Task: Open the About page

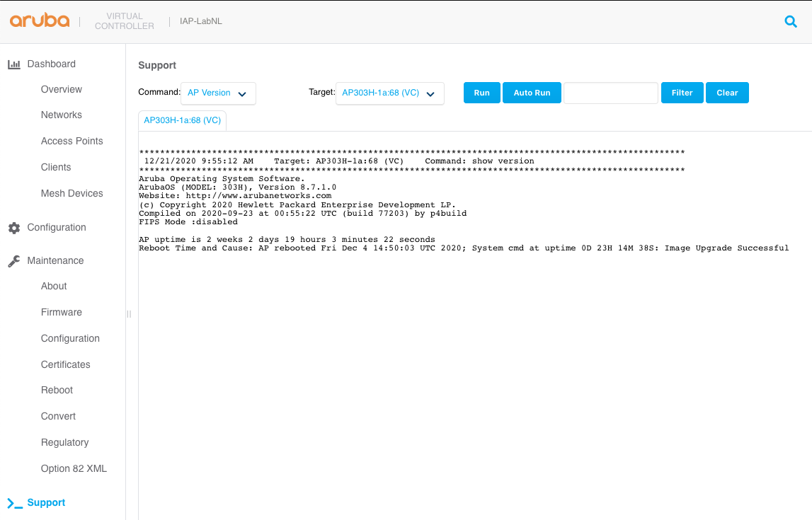Action: click(x=54, y=286)
